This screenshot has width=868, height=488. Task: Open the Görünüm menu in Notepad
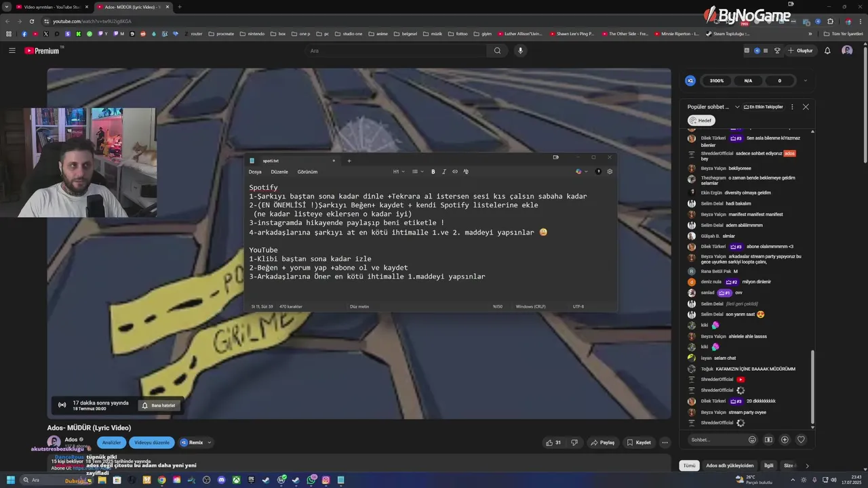[307, 172]
